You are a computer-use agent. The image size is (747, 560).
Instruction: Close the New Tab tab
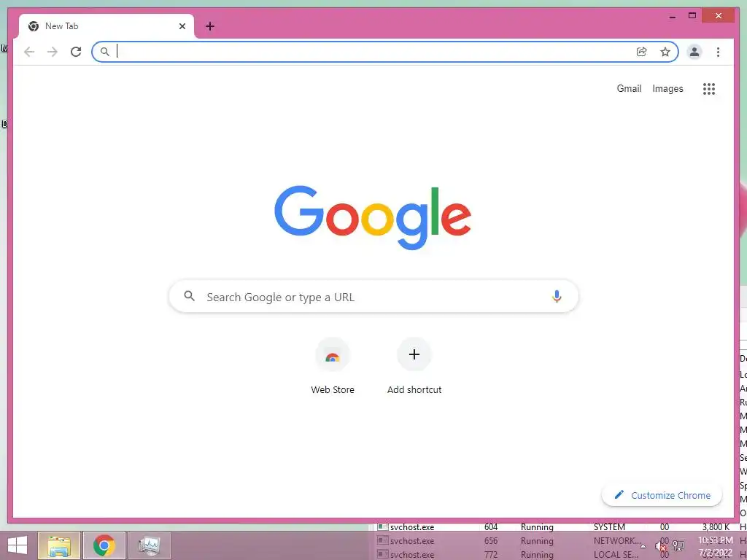click(182, 26)
